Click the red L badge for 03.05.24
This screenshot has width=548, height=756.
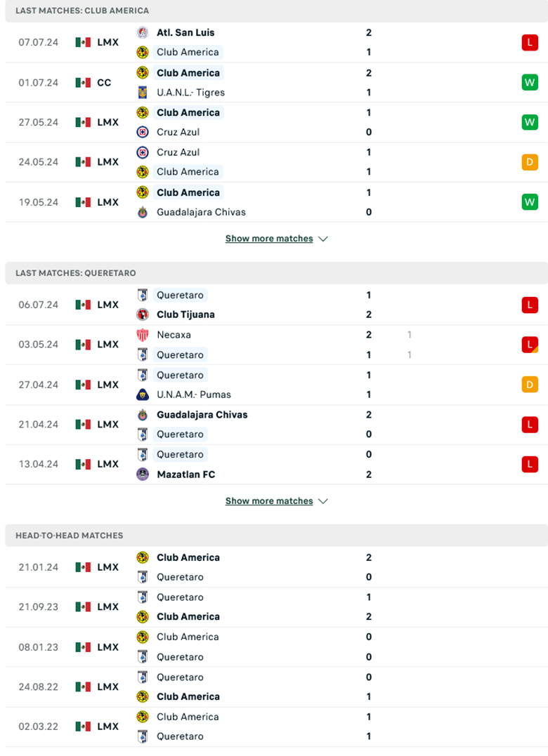[529, 345]
